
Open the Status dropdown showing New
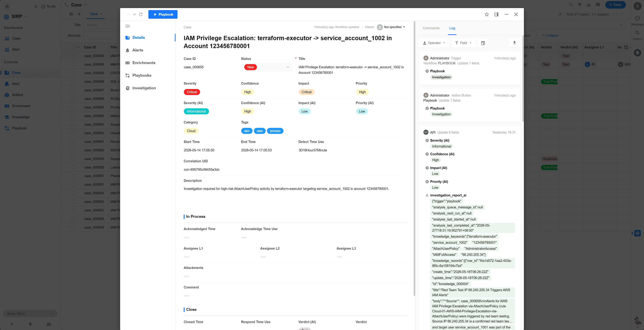(266, 67)
